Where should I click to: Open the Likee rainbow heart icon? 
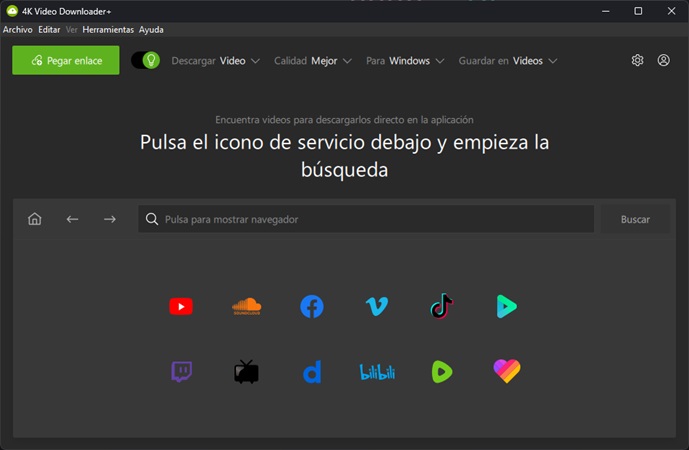coord(507,371)
